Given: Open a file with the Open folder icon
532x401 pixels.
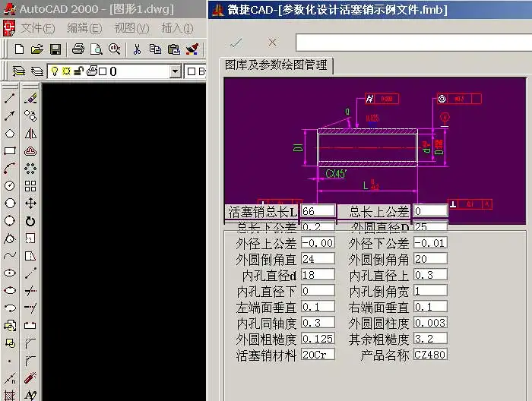Looking at the screenshot, I should click(x=37, y=49).
